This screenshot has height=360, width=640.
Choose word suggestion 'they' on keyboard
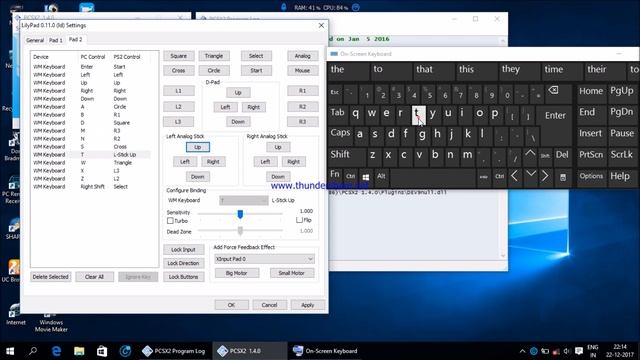pyautogui.click(x=511, y=69)
